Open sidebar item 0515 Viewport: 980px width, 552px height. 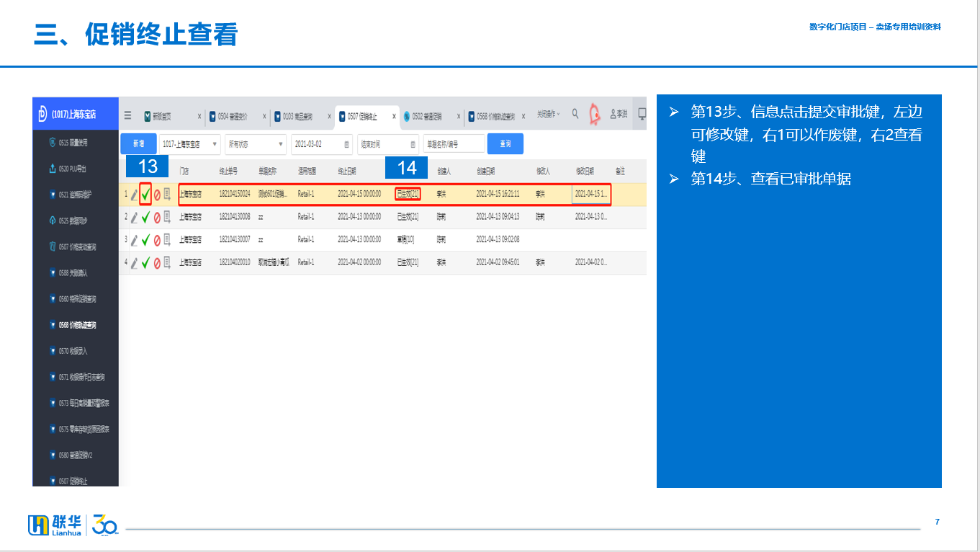click(76, 143)
